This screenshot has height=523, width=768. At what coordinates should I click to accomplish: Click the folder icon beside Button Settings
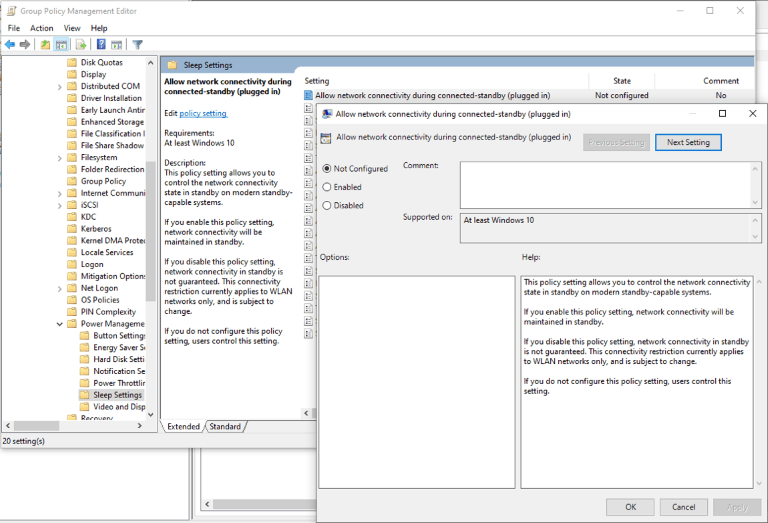(85, 335)
